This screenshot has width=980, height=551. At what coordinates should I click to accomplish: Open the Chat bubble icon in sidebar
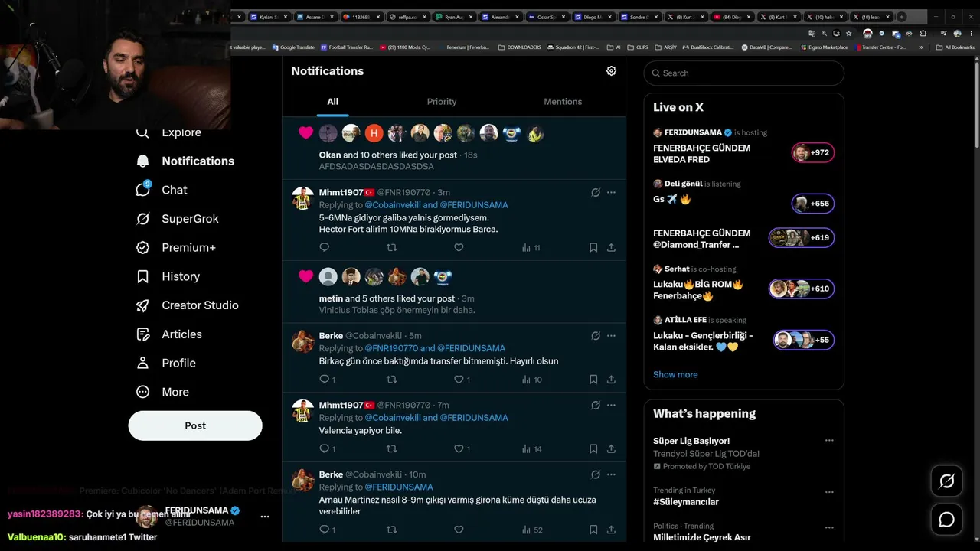(x=143, y=190)
